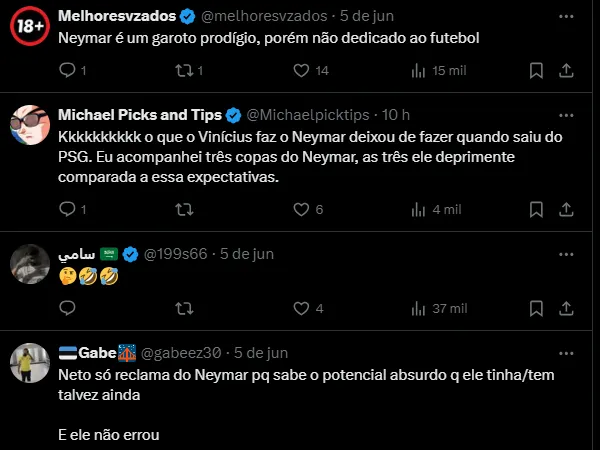600x450 pixels.
Task: View analytics showing 37 mil views
Action: pos(418,308)
